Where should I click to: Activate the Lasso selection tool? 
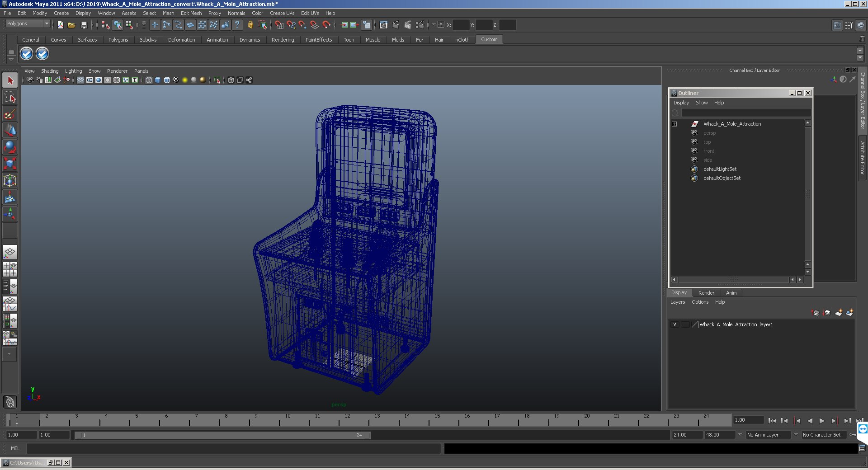(x=10, y=97)
